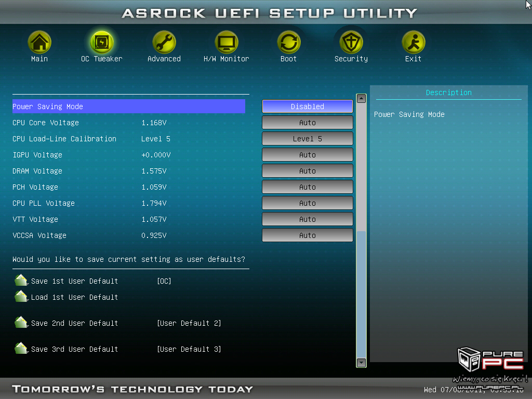Open the H/W Monitor screen icon
The width and height of the screenshot is (532, 399).
click(227, 42)
